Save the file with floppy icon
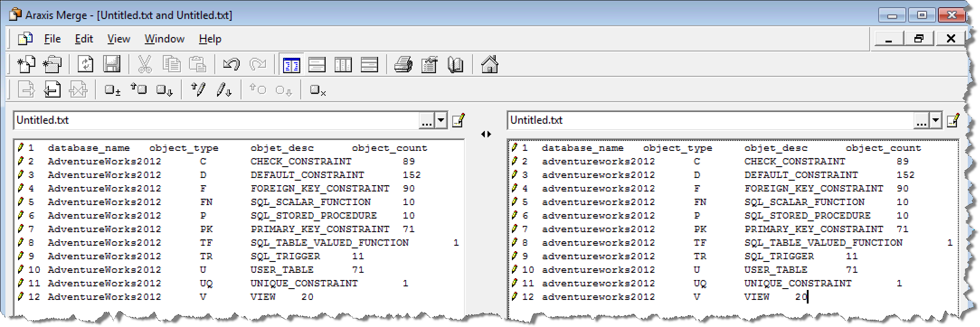This screenshot has width=980, height=327. tap(112, 64)
